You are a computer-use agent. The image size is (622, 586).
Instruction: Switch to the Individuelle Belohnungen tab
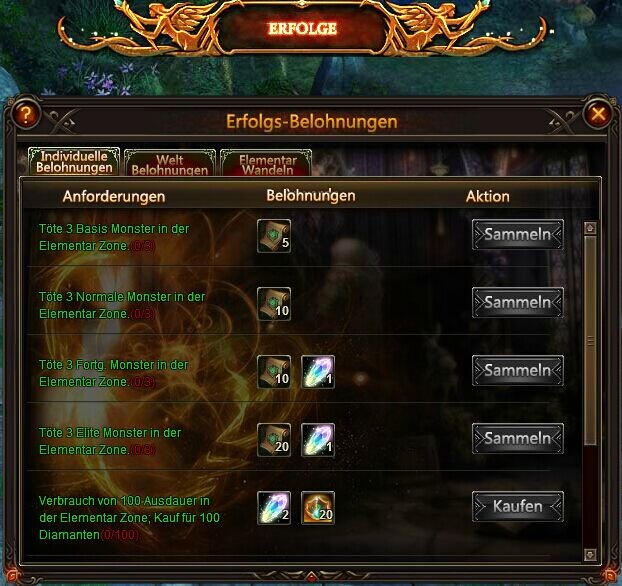point(74,162)
